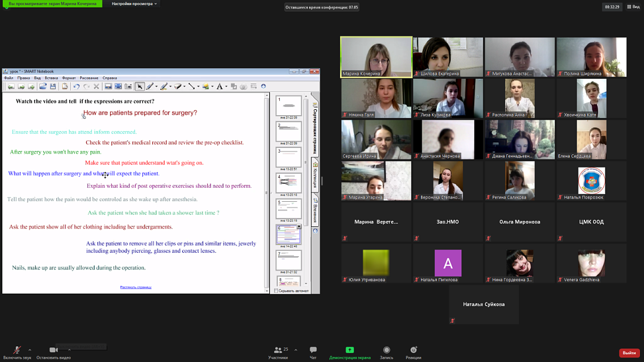644x362 pixels.
Task: Click the undo arrow in toolbar
Action: 76,87
